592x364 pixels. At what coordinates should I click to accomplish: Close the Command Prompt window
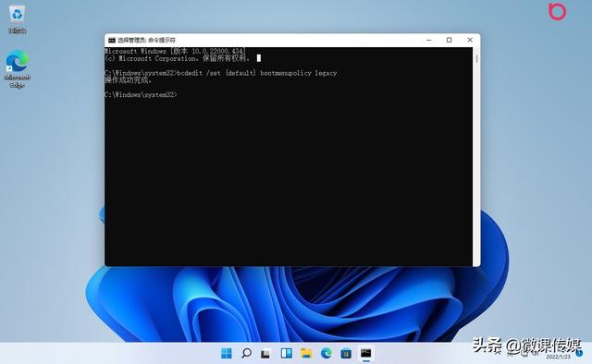coord(470,40)
